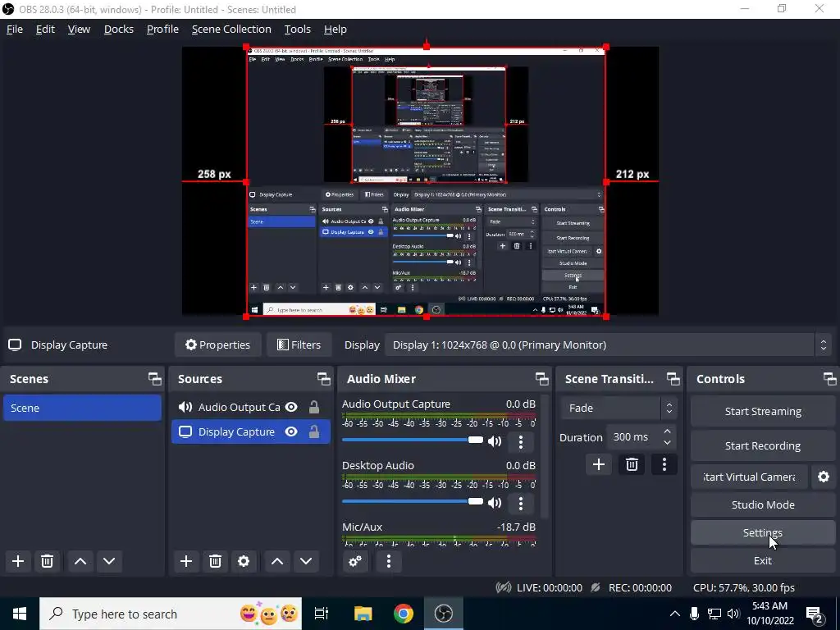This screenshot has width=840, height=630.
Task: Click the OBS icon in taskbar
Action: coord(444,614)
